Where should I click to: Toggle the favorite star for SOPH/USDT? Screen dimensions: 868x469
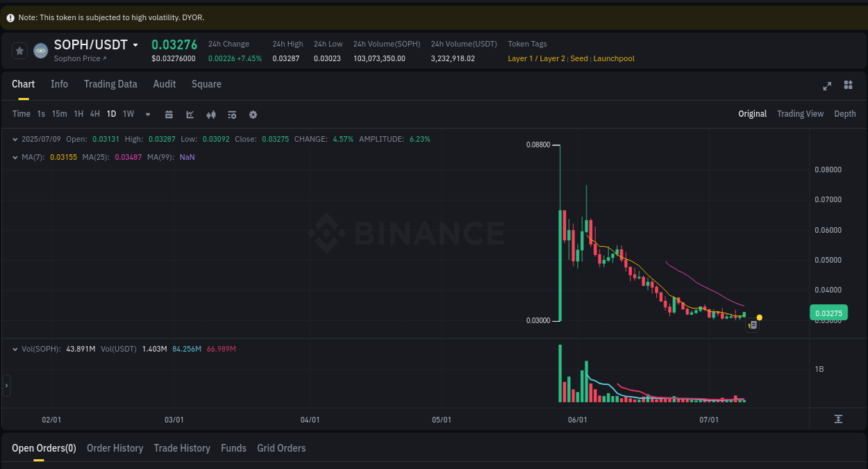coord(19,50)
